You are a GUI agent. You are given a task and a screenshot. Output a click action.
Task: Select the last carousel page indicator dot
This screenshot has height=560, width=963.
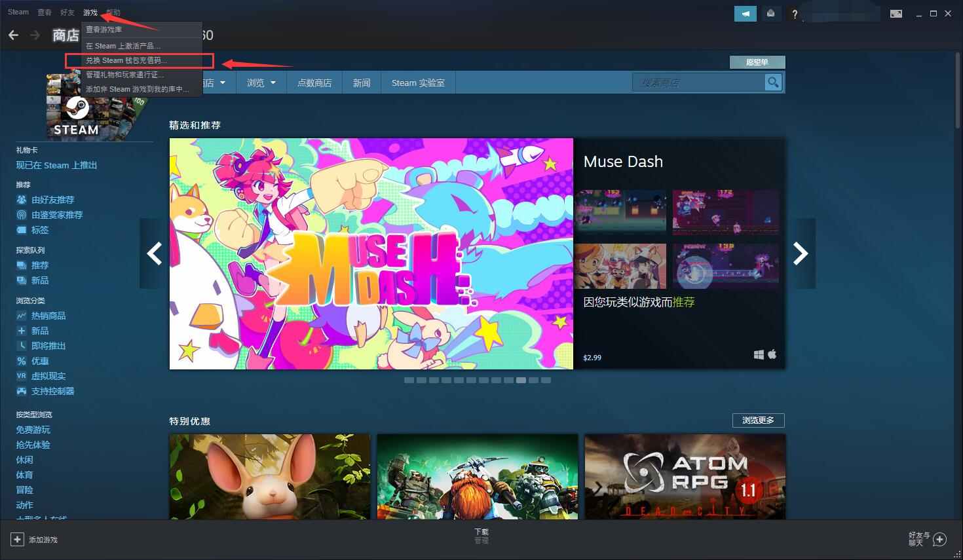pos(546,380)
